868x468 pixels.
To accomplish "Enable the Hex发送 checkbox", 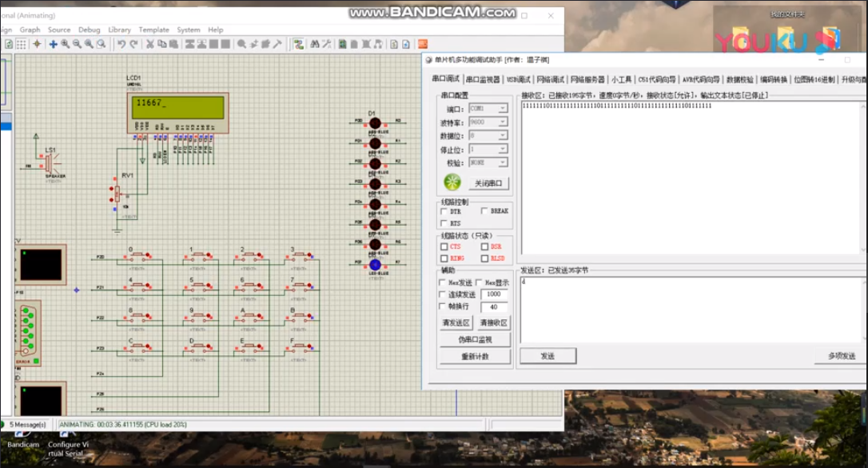I will [x=442, y=282].
